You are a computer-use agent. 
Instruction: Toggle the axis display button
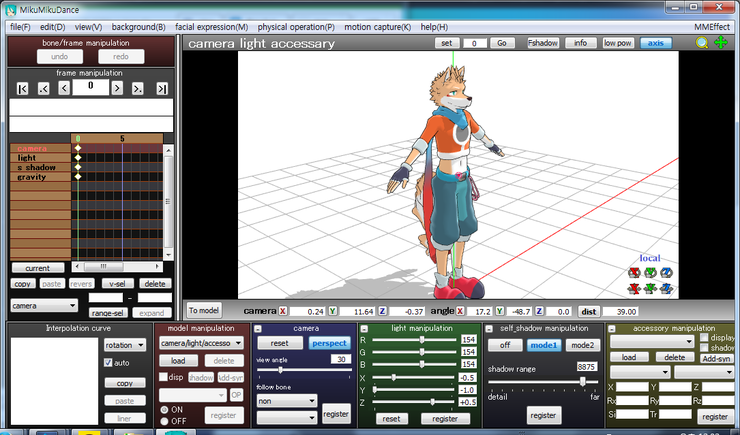656,43
